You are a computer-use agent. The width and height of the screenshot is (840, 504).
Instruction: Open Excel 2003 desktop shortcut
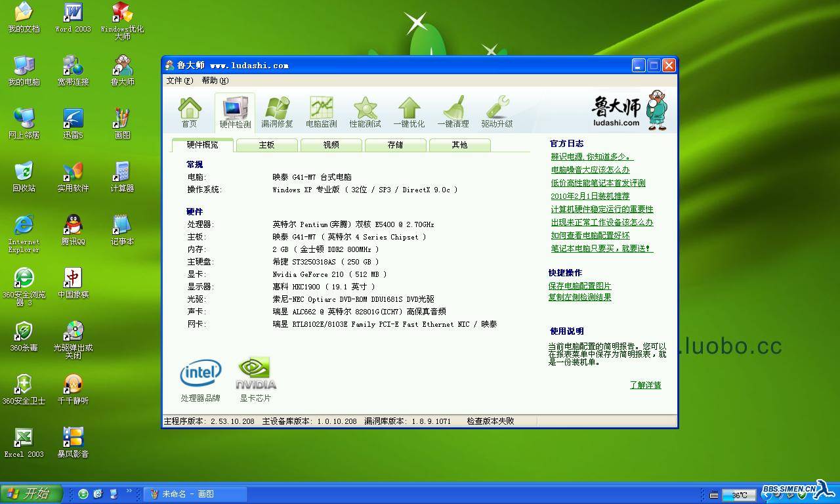pyautogui.click(x=24, y=443)
